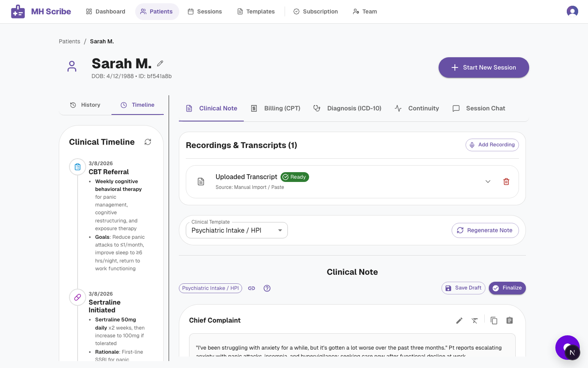Copy the Chief Complaint section
Viewport: 588px width, 368px height.
coord(494,321)
